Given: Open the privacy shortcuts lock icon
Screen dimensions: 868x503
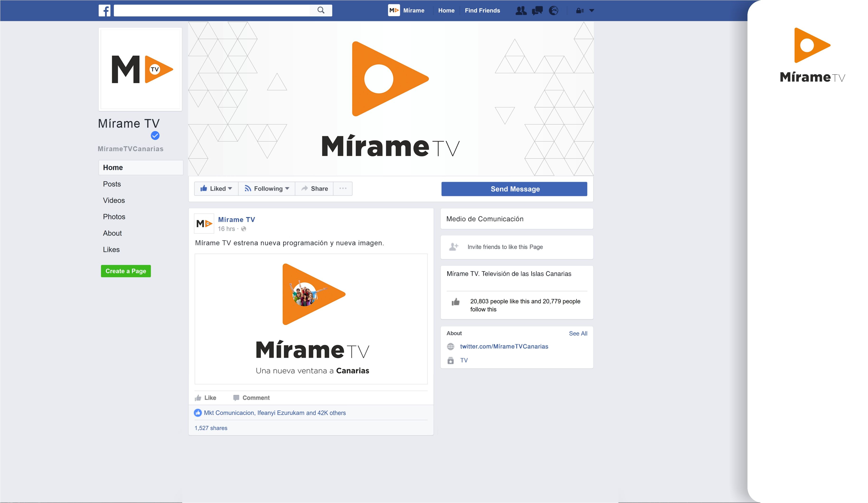Looking at the screenshot, I should pos(580,11).
